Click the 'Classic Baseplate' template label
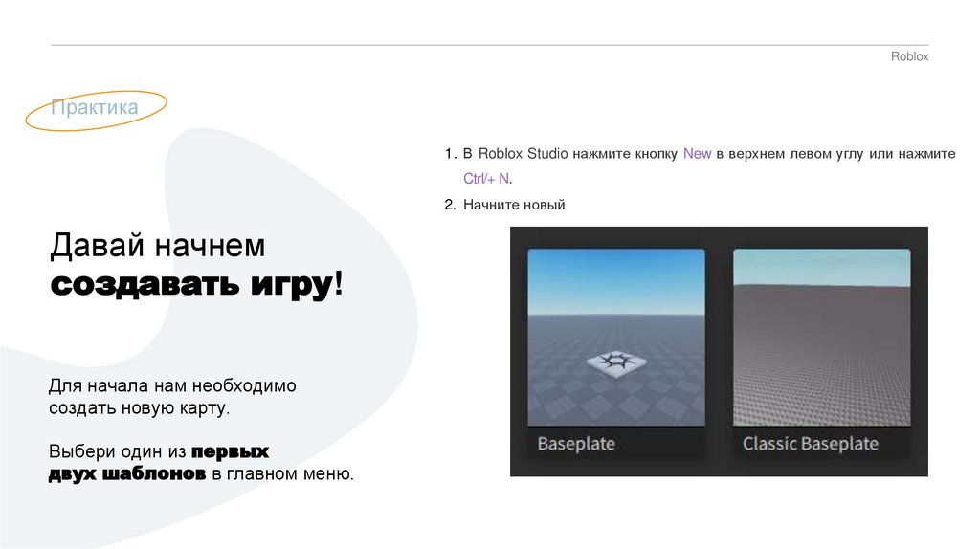 tap(810, 444)
